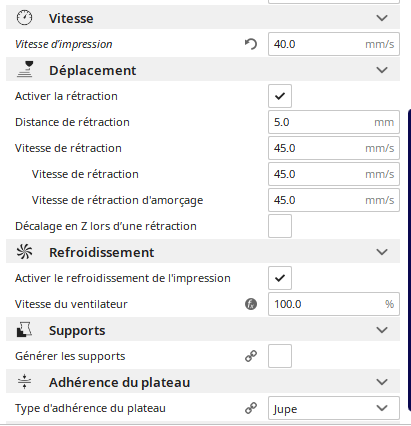Enable Décalage en Z lors d'une rétraction

(280, 226)
